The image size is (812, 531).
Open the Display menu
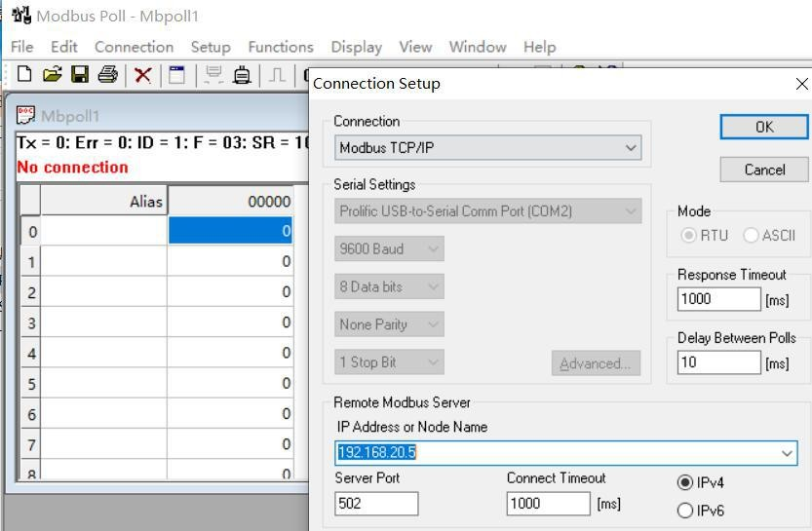pos(357,47)
